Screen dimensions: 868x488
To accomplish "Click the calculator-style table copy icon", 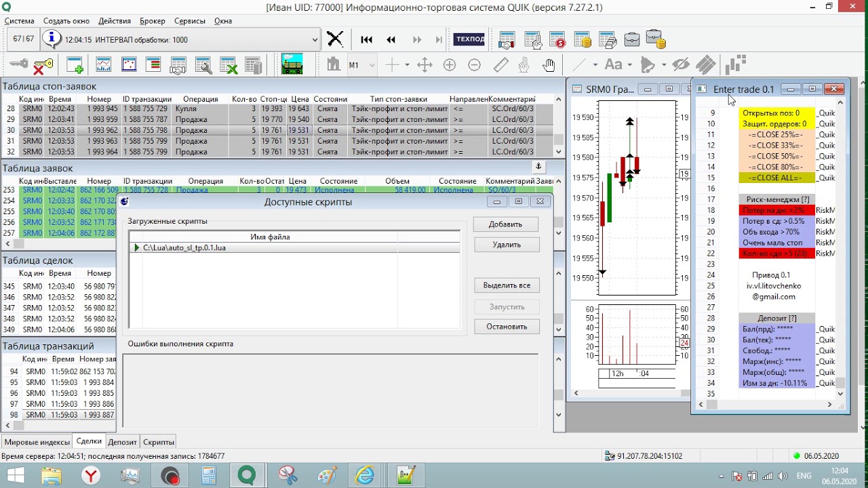I will 254,65.
